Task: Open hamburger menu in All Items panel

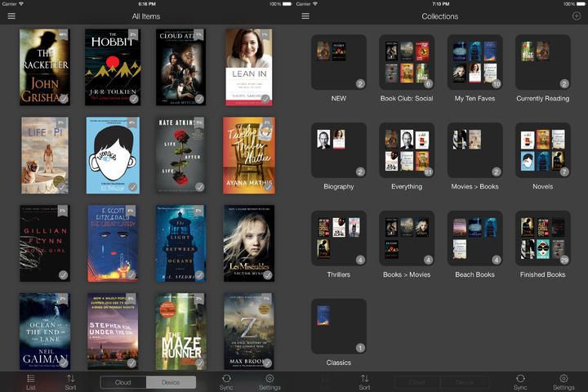Action: point(11,16)
